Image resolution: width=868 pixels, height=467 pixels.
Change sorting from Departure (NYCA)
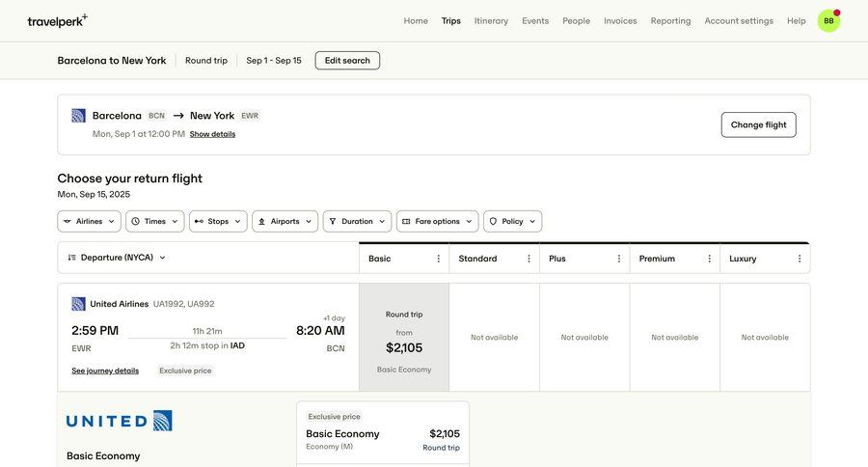(x=117, y=258)
